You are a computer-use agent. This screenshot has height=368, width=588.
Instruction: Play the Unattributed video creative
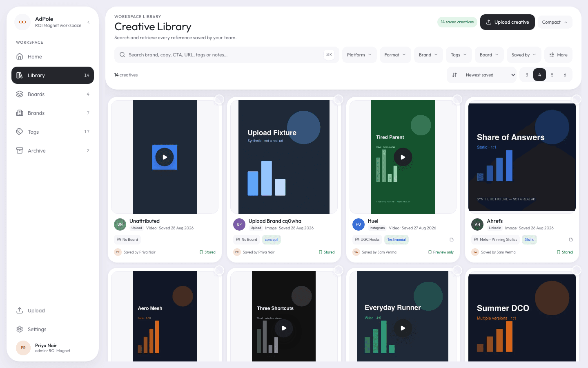[x=165, y=157]
